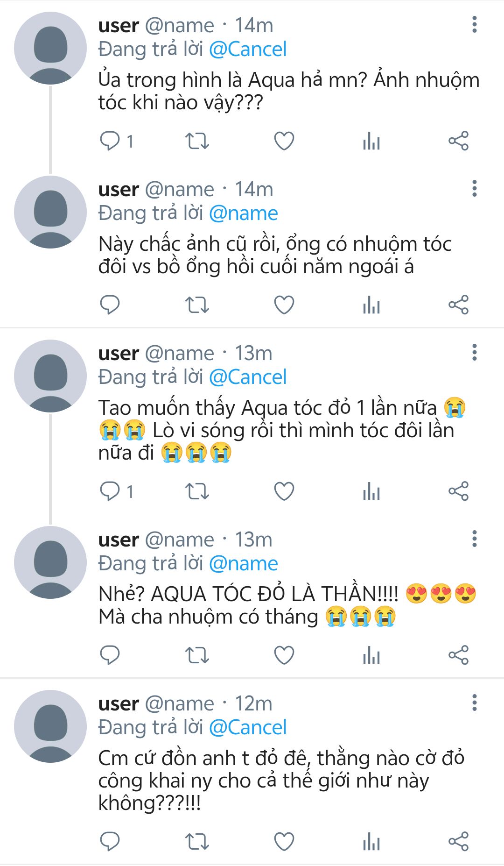Open @name mention in the 'AQUA TÓC ĐỎ' reply

click(x=243, y=564)
